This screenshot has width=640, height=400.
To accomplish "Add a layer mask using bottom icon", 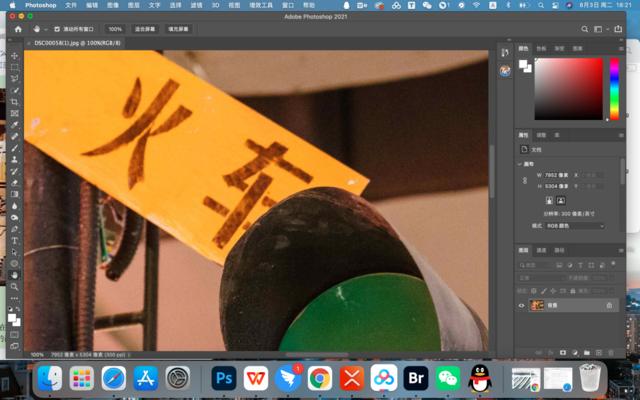I will point(563,353).
